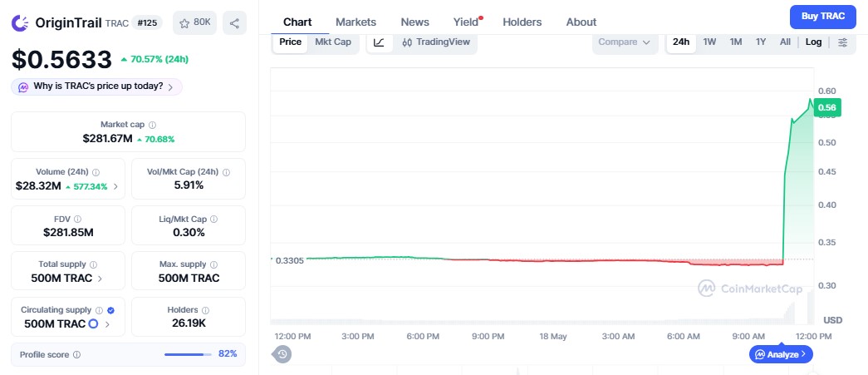Select Mkt Cap chart mode

(333, 42)
